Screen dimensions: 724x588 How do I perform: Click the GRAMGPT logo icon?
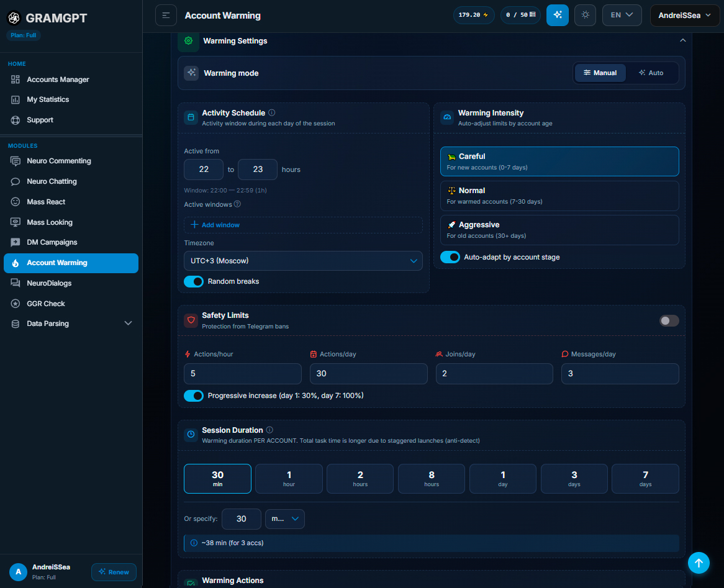click(14, 17)
